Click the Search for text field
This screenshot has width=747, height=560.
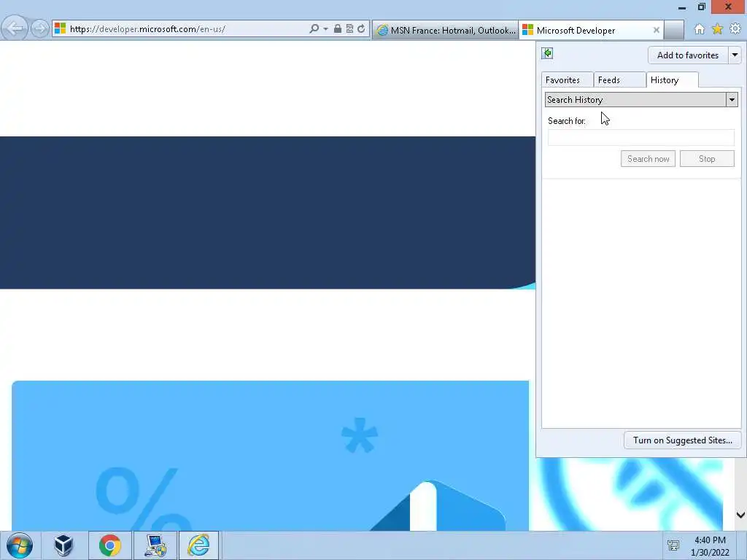[640, 138]
